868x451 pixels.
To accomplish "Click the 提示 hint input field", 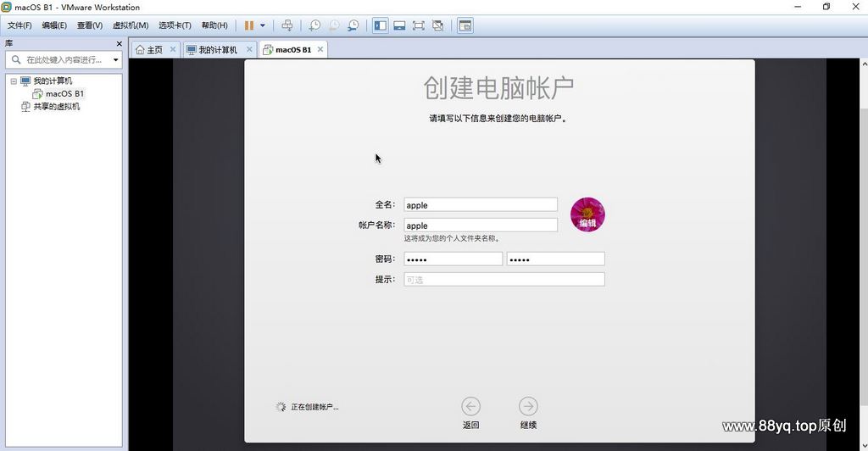I will pos(504,280).
